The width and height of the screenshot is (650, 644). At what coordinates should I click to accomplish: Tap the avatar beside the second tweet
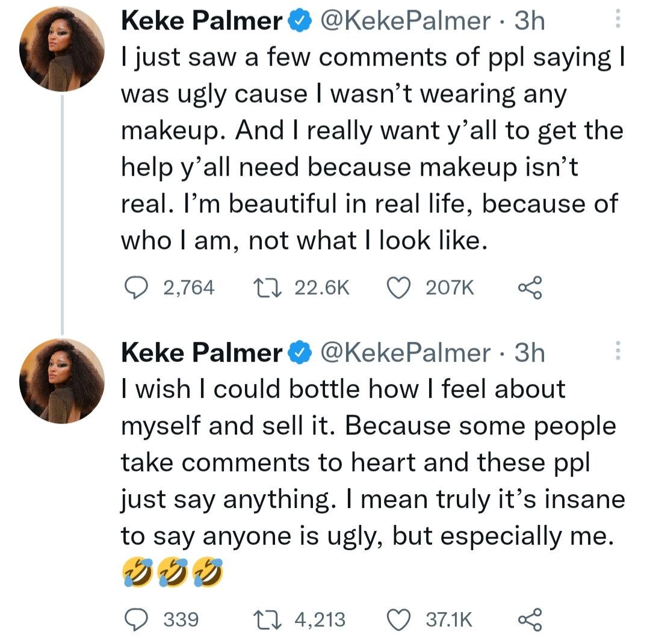click(x=62, y=380)
